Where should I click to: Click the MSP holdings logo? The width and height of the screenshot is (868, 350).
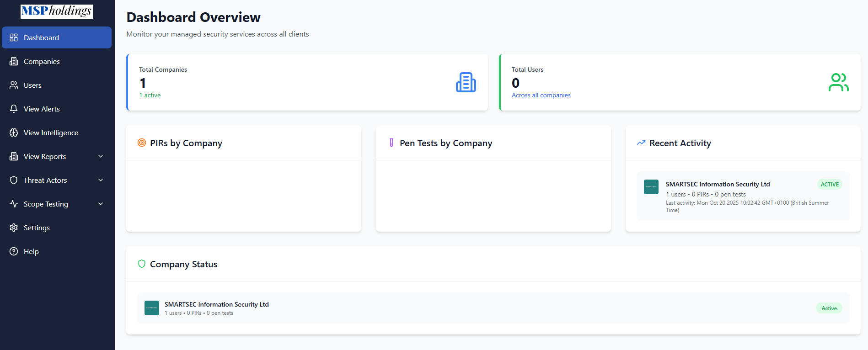coord(57,11)
